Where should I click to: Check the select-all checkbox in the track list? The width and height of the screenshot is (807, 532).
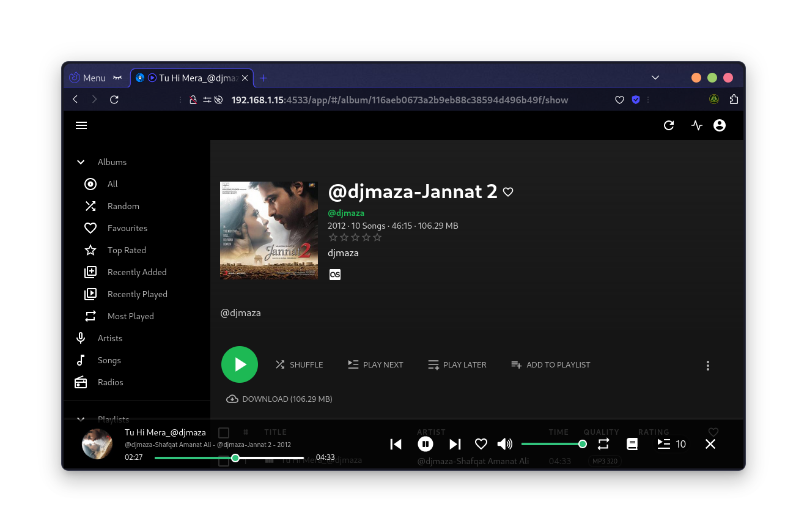pyautogui.click(x=224, y=432)
